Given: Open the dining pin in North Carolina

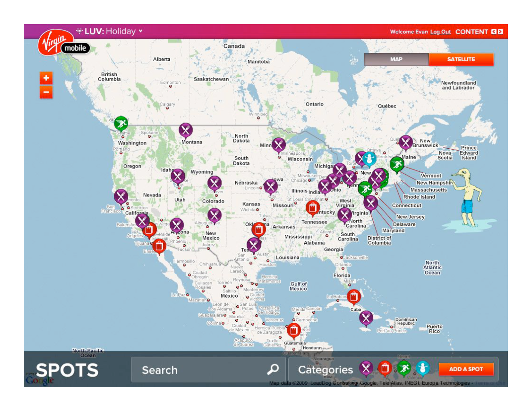Looking at the screenshot, I should point(344,215).
